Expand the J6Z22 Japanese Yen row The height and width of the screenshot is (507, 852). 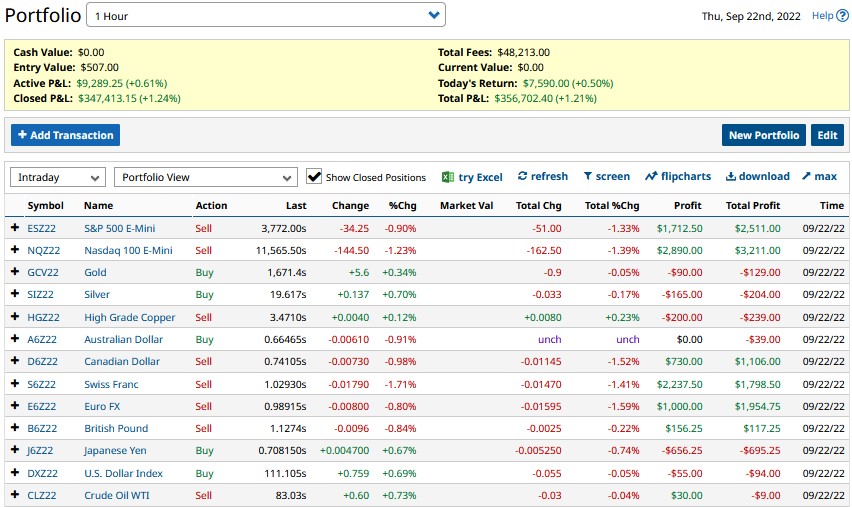15,450
